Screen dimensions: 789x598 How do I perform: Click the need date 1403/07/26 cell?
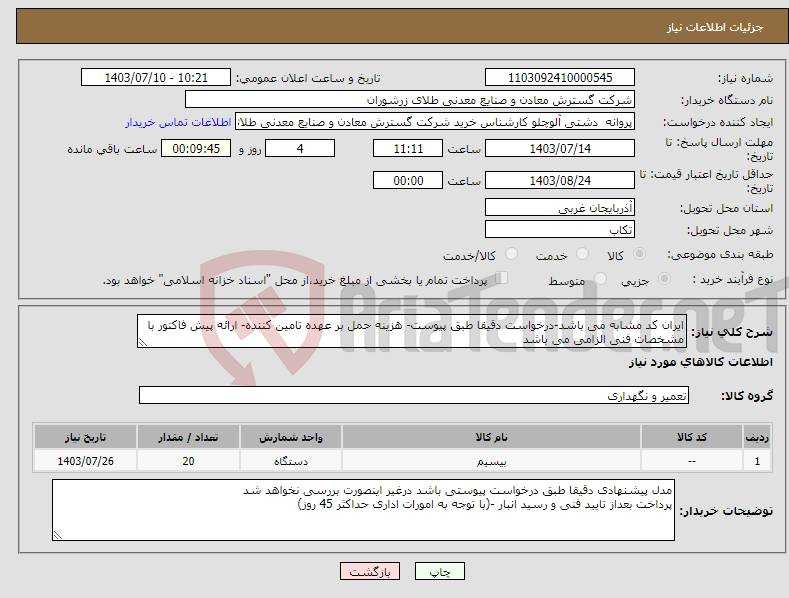[x=86, y=461]
